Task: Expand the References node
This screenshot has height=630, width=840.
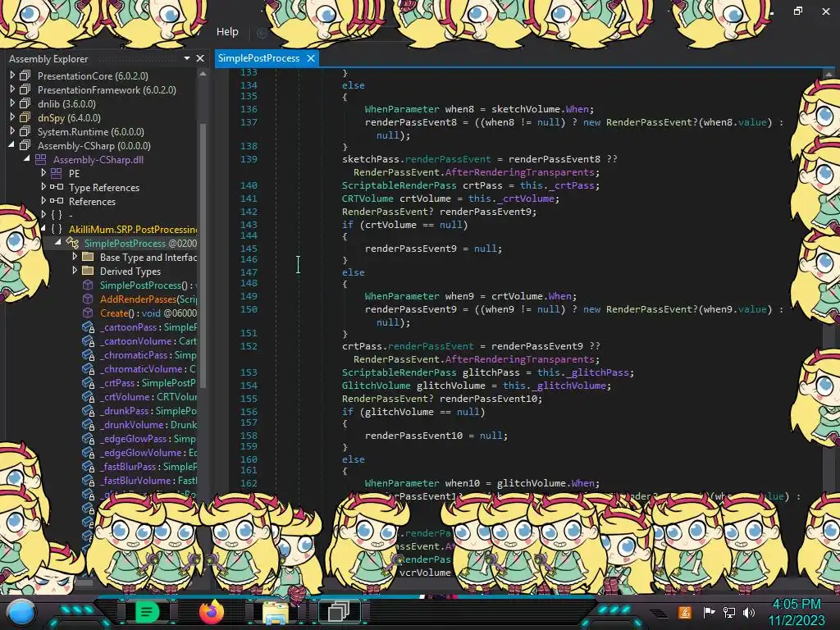Action: tap(43, 201)
